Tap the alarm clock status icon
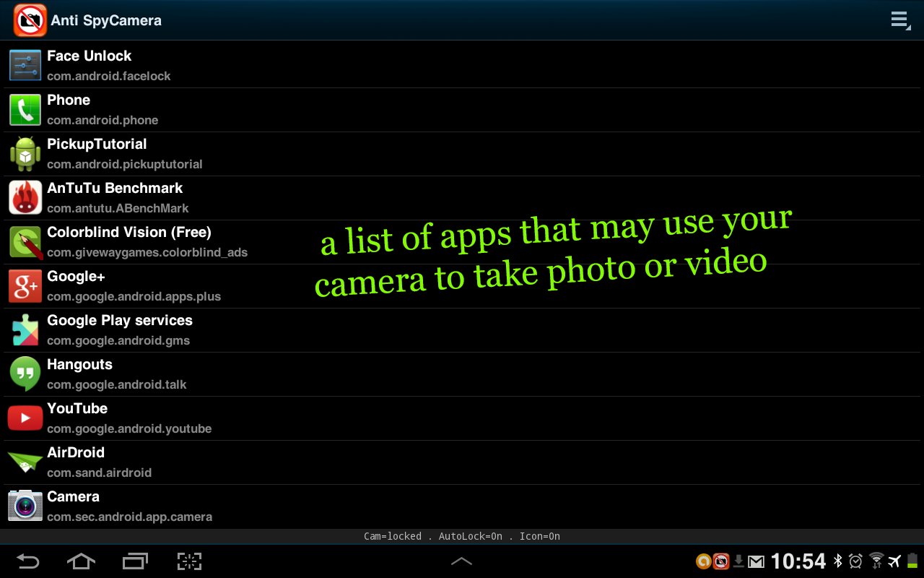The height and width of the screenshot is (578, 924). (x=856, y=561)
